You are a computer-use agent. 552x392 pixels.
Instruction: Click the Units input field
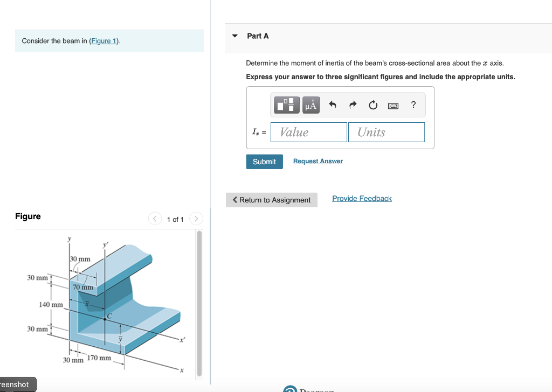(386, 132)
